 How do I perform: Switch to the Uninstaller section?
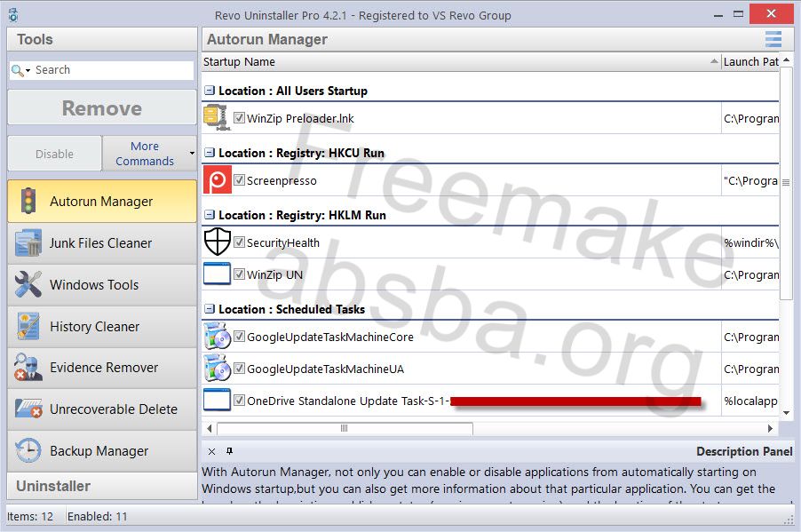point(102,486)
